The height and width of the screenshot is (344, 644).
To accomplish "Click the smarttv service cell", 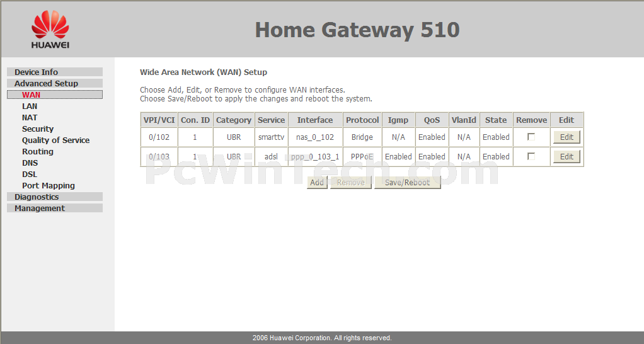I will tap(271, 137).
